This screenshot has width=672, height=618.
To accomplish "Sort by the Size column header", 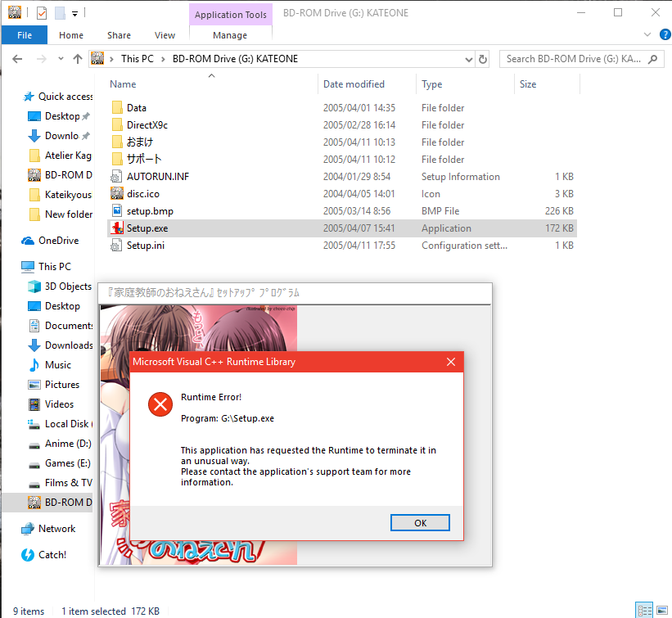I will 528,84.
